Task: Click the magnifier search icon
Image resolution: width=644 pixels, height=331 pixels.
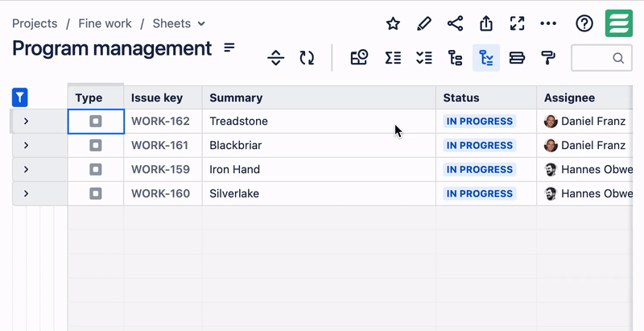Action: (x=618, y=58)
